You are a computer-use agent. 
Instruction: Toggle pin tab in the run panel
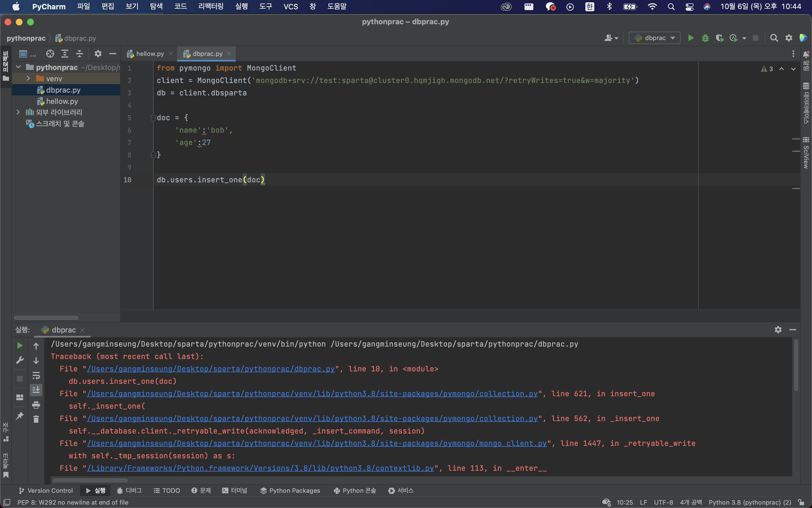(x=20, y=416)
